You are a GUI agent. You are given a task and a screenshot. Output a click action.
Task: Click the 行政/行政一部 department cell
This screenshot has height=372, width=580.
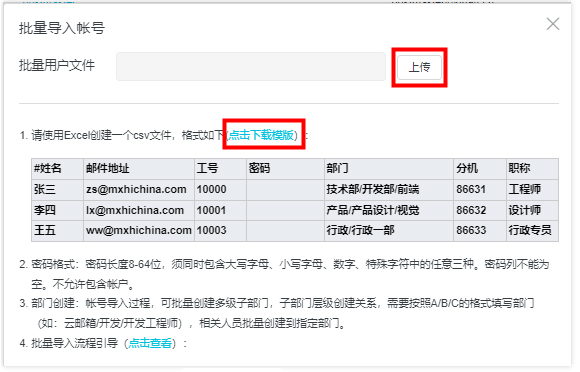point(389,231)
